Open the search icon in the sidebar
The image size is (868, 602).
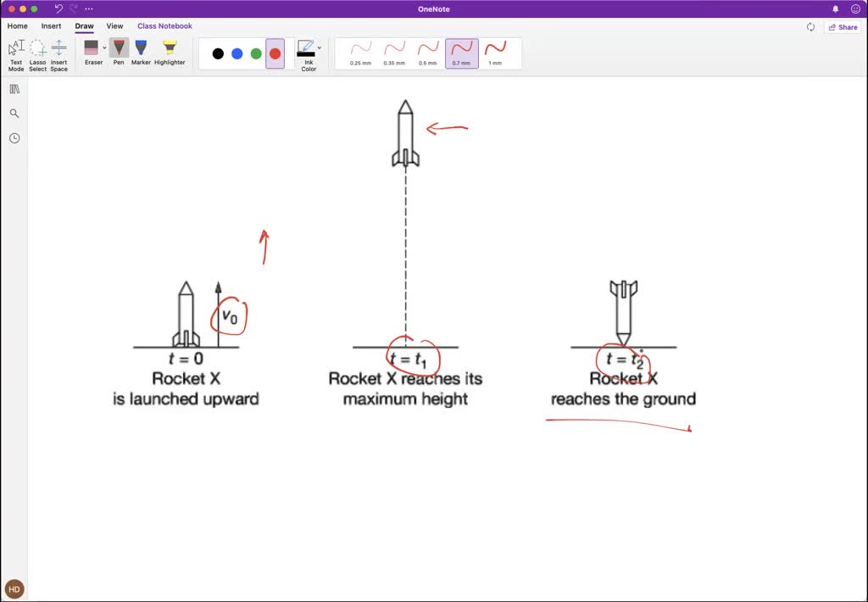tap(14, 113)
